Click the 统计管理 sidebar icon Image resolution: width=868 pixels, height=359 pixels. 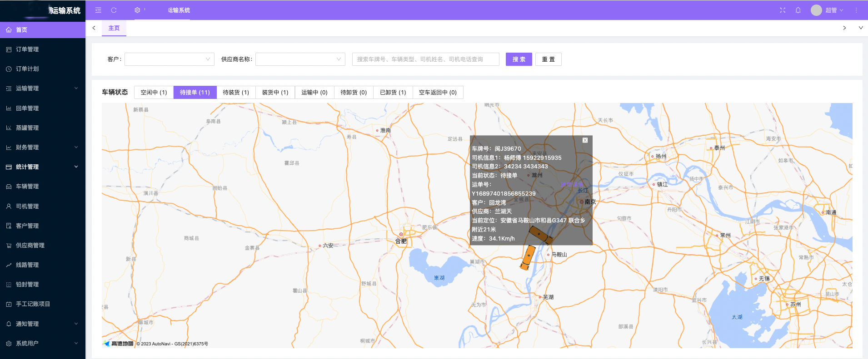pyautogui.click(x=9, y=167)
